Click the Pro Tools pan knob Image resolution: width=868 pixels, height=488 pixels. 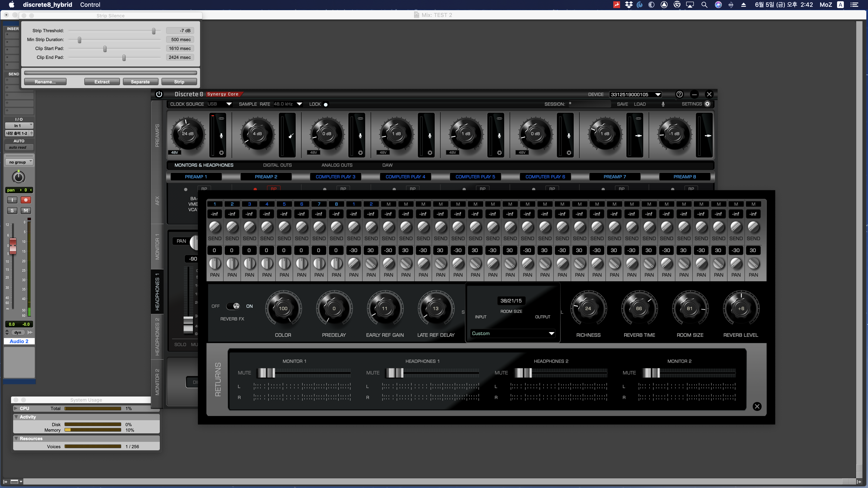(18, 177)
